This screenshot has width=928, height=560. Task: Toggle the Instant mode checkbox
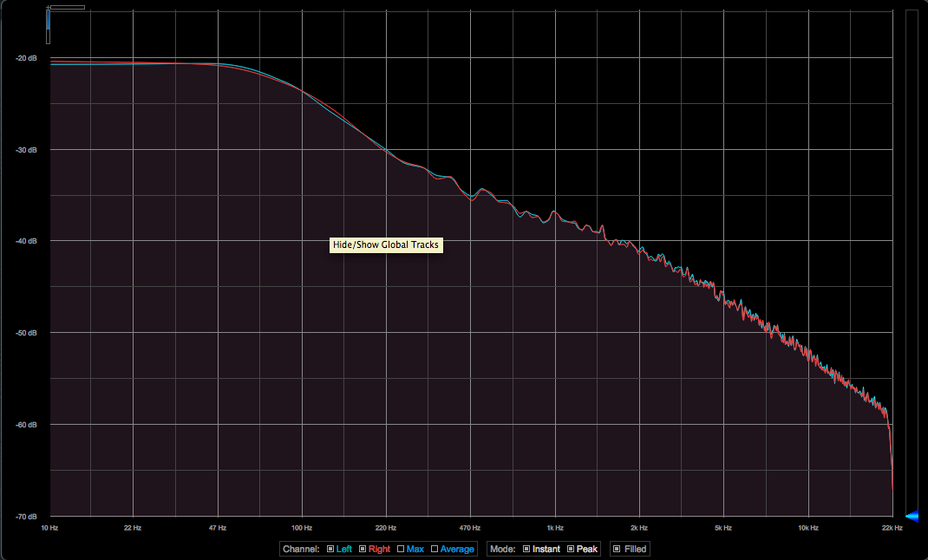pos(526,549)
